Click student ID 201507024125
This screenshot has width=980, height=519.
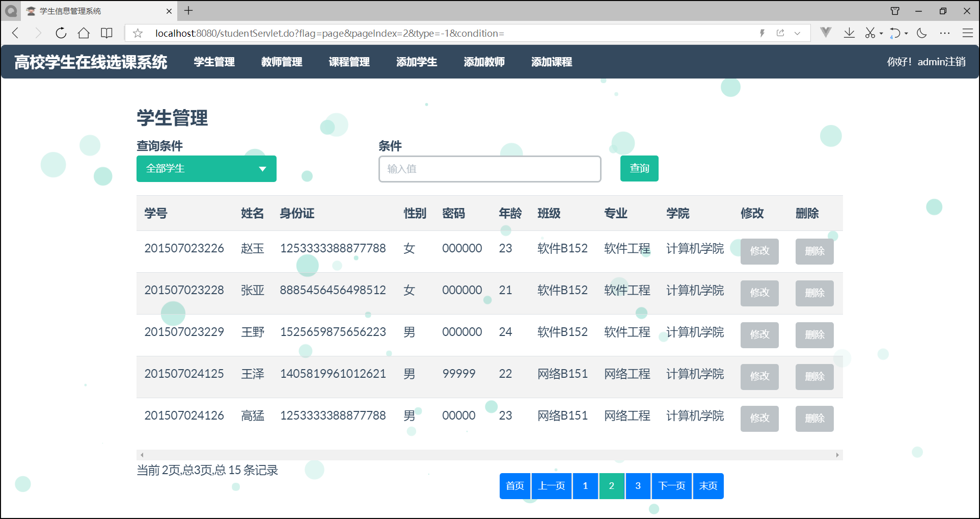click(x=184, y=374)
